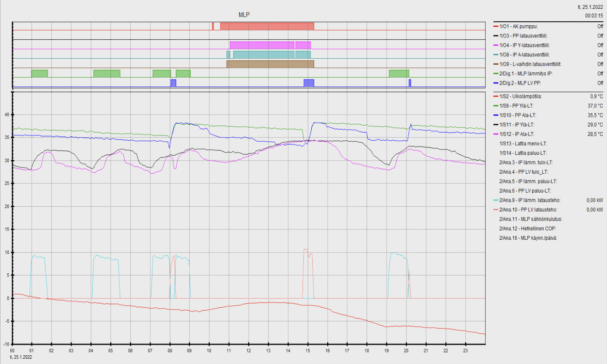Click hour 20 on the time axis
The height and width of the screenshot is (364, 607).
[406, 350]
